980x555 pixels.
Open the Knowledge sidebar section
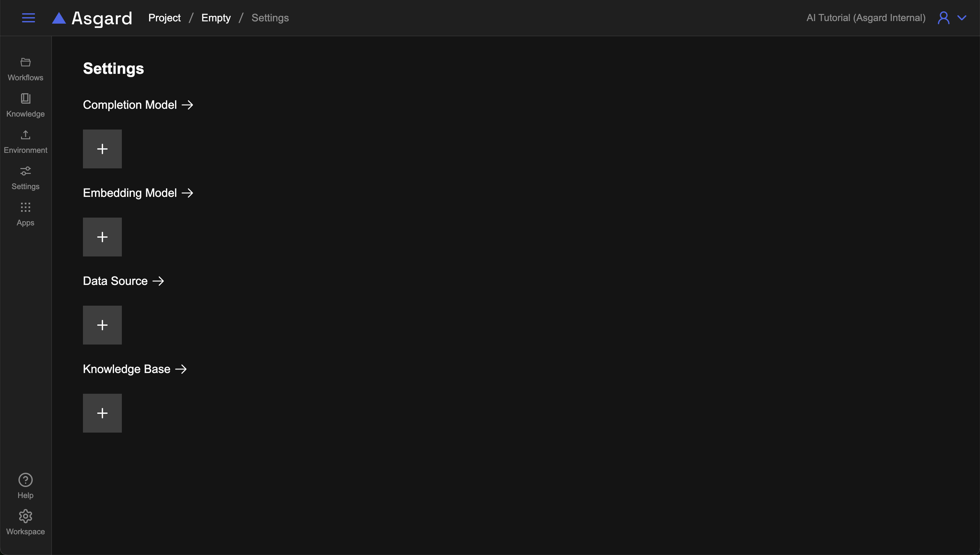pos(26,105)
